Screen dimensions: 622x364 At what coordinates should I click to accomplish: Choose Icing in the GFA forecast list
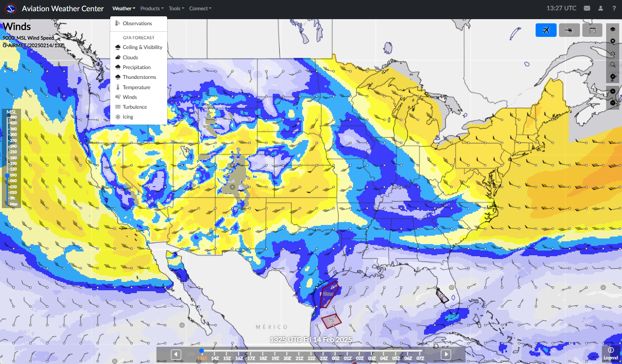(x=128, y=117)
